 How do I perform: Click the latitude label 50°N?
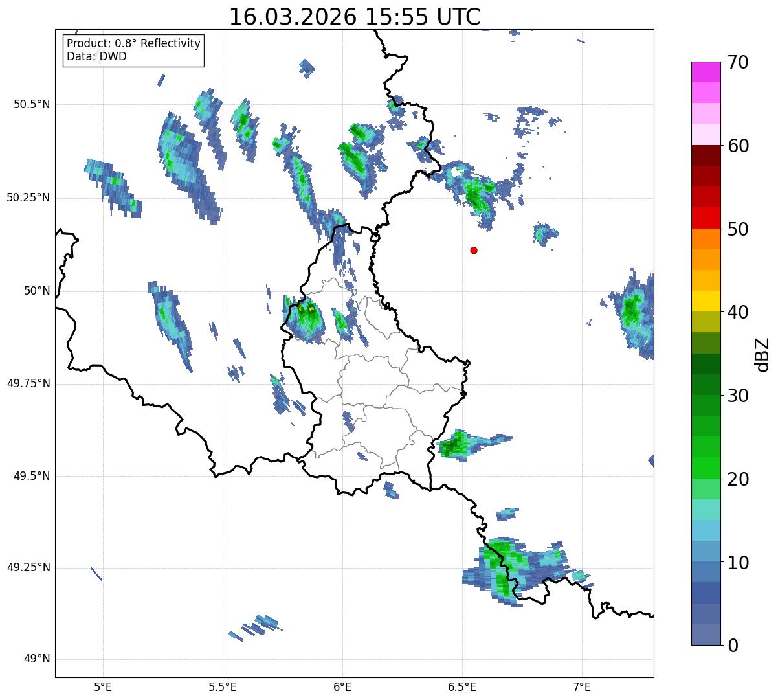(x=38, y=291)
